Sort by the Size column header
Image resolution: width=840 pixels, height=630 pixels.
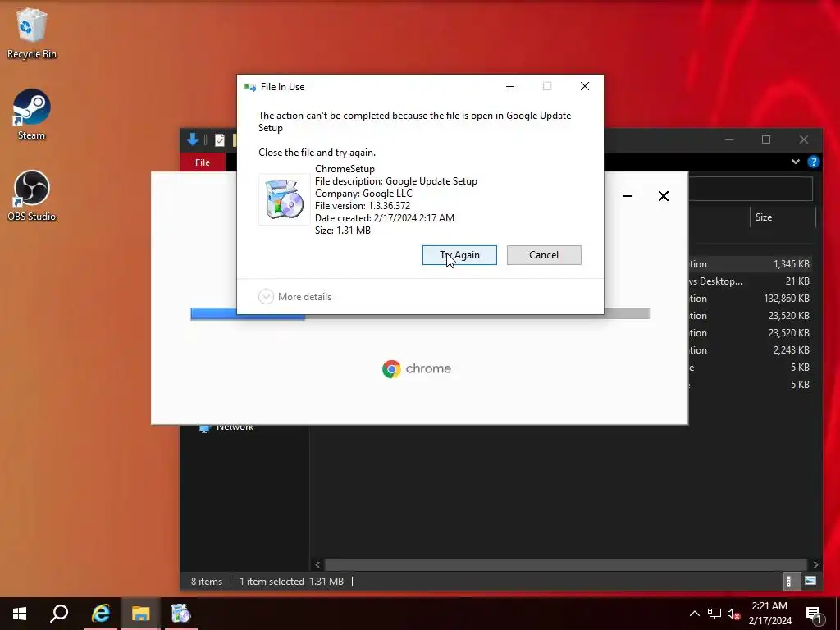tap(782, 217)
